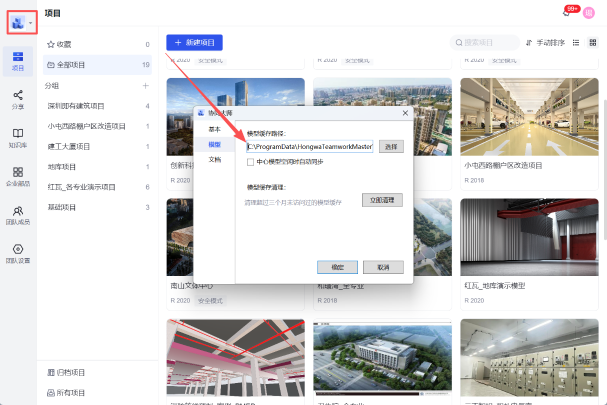Select the 基本 tab in settings dialog
This screenshot has height=405, width=607.
214,129
